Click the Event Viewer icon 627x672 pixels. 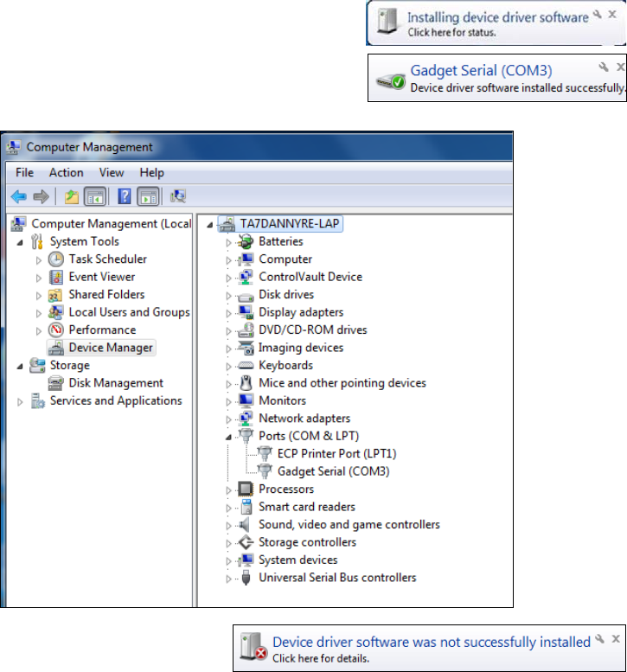[55, 277]
